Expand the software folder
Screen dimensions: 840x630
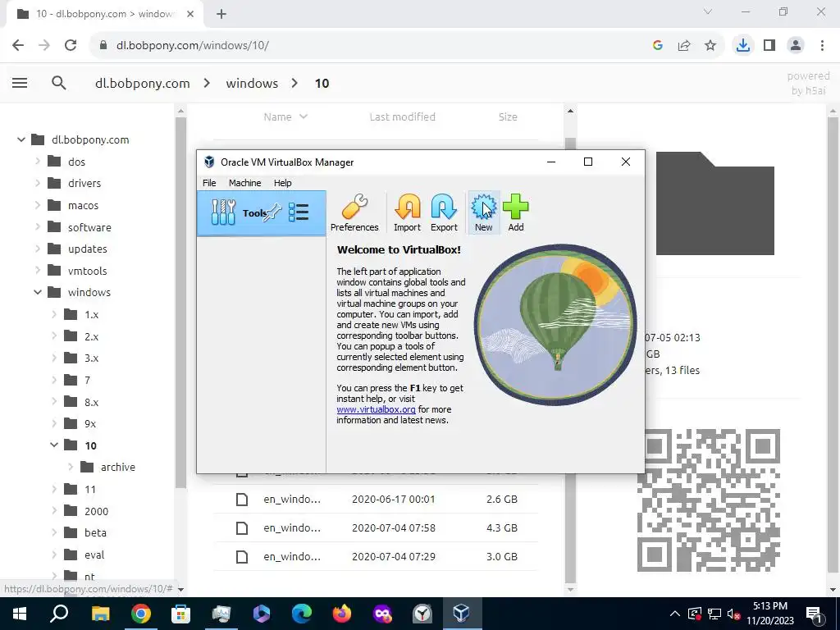pos(38,226)
